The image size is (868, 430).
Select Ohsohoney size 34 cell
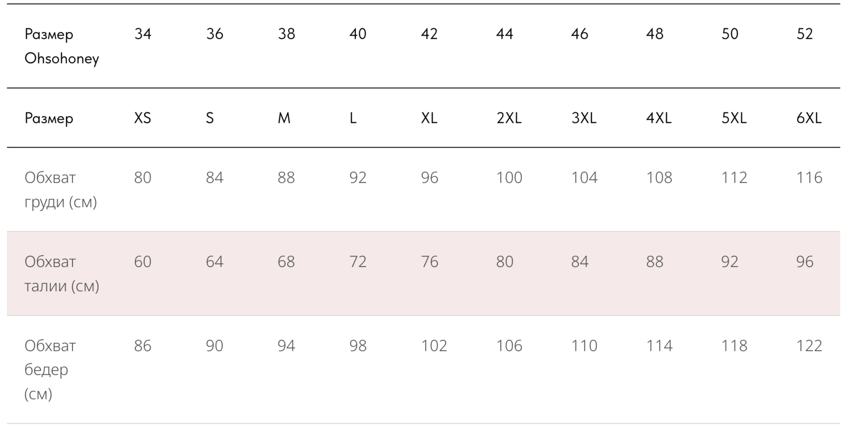click(143, 34)
